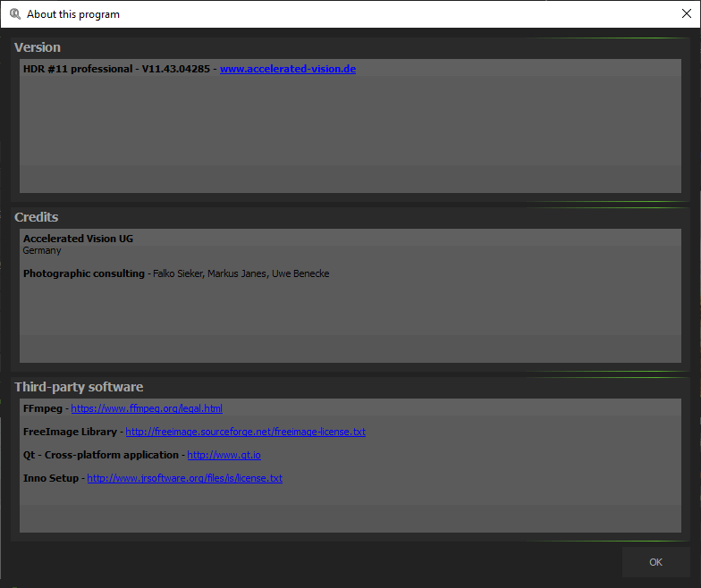Click the FreeImage Library label

70,432
